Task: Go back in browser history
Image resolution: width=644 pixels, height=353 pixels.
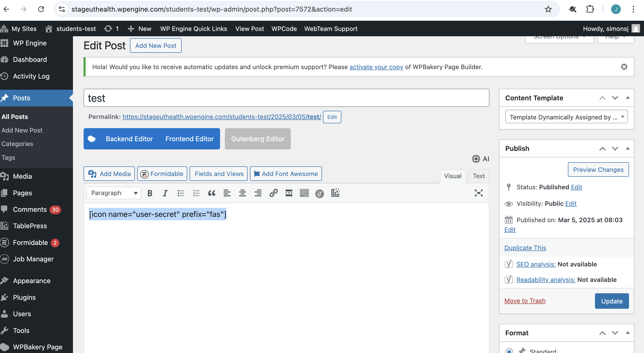Action: (x=7, y=9)
